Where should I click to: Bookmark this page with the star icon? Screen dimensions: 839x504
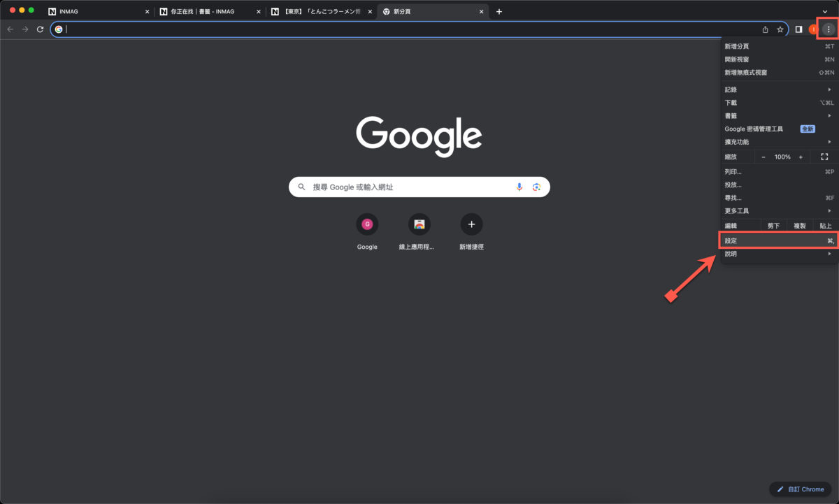tap(780, 29)
